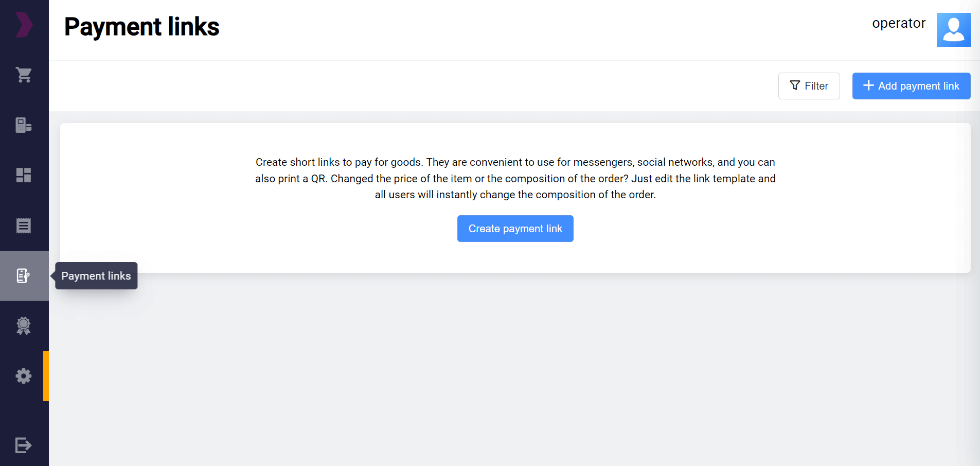Click the orange indicator bar beside settings
Viewport: 980px width, 466px height.
(46, 376)
